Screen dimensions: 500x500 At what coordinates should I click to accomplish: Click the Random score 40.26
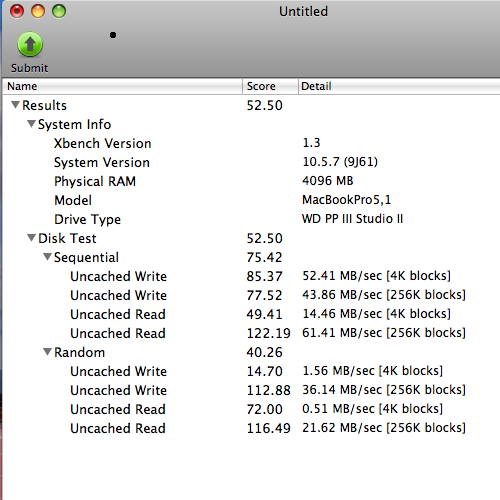264,352
